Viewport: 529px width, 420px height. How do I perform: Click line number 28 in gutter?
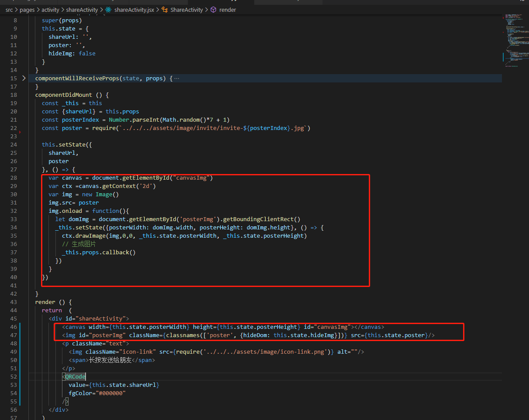pos(13,178)
